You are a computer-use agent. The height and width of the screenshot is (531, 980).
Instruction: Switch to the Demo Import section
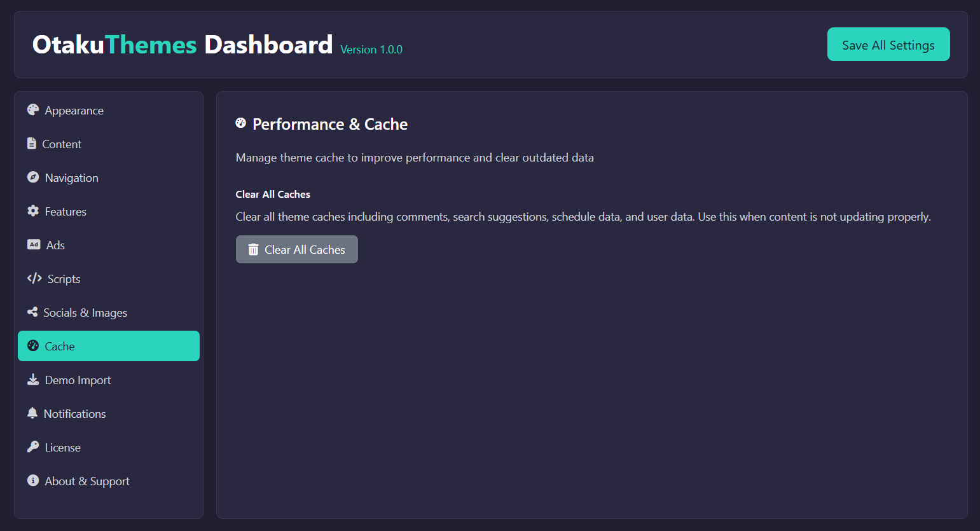click(77, 379)
